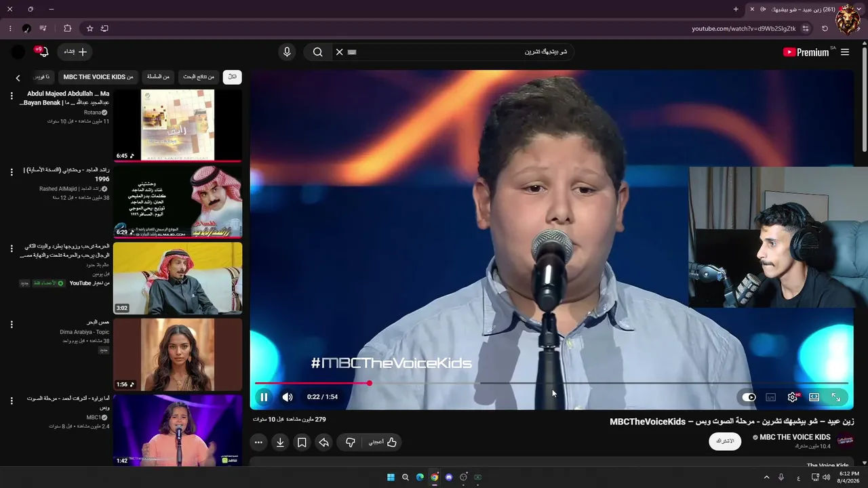Open options for the Dima Arabiya video
The width and height of the screenshot is (868, 488).
(x=12, y=325)
